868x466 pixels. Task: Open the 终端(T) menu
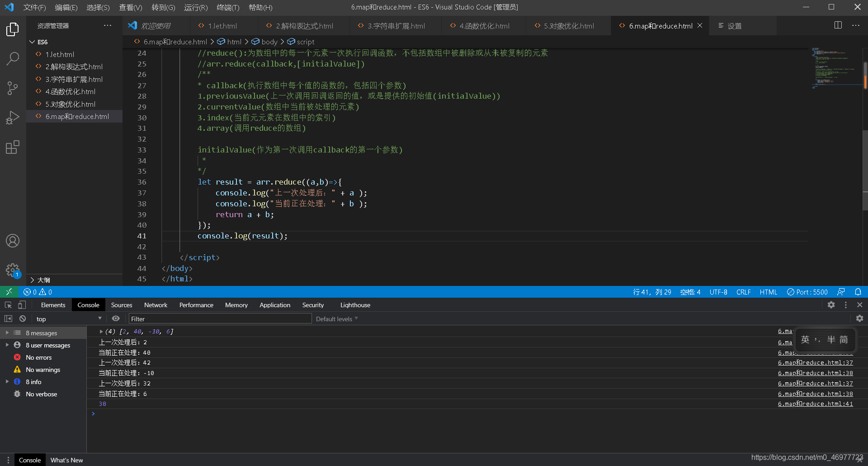pos(228,7)
